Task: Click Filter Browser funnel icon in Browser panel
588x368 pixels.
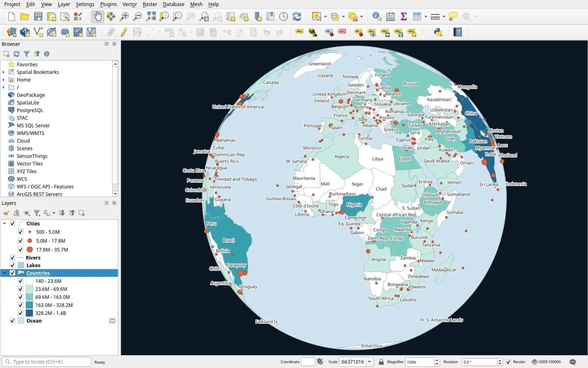Action: pyautogui.click(x=27, y=54)
